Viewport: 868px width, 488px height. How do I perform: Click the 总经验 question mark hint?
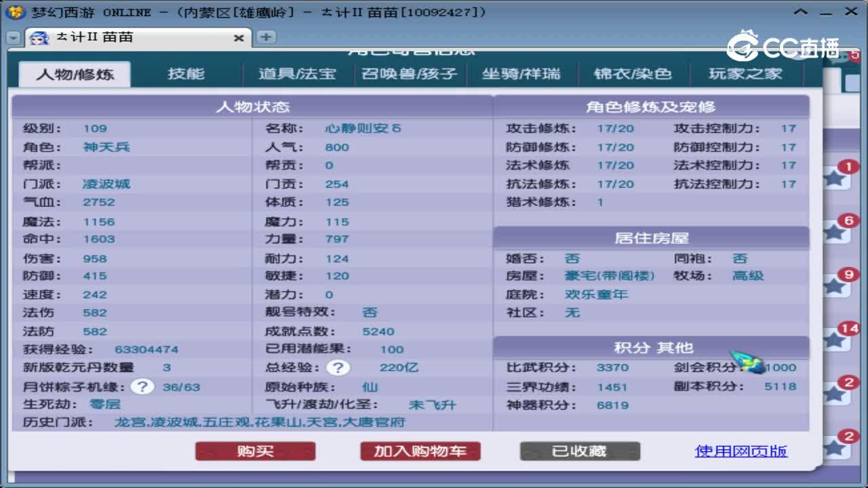click(x=339, y=368)
